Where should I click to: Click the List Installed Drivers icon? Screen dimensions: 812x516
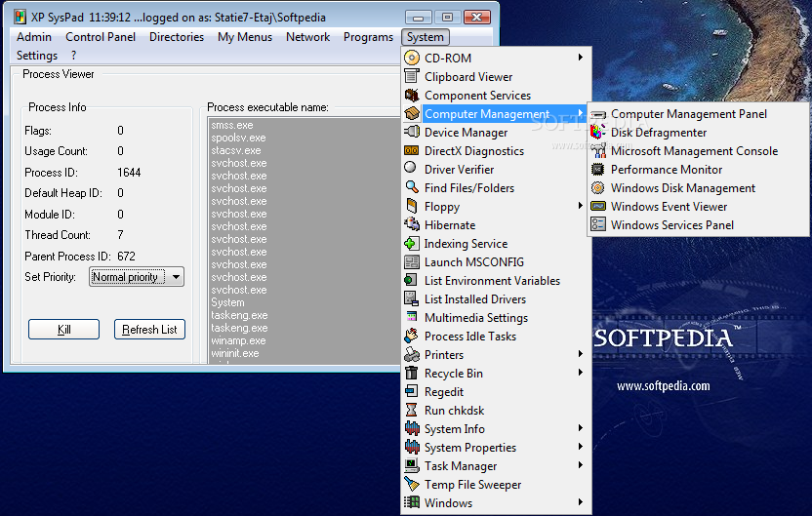(412, 298)
